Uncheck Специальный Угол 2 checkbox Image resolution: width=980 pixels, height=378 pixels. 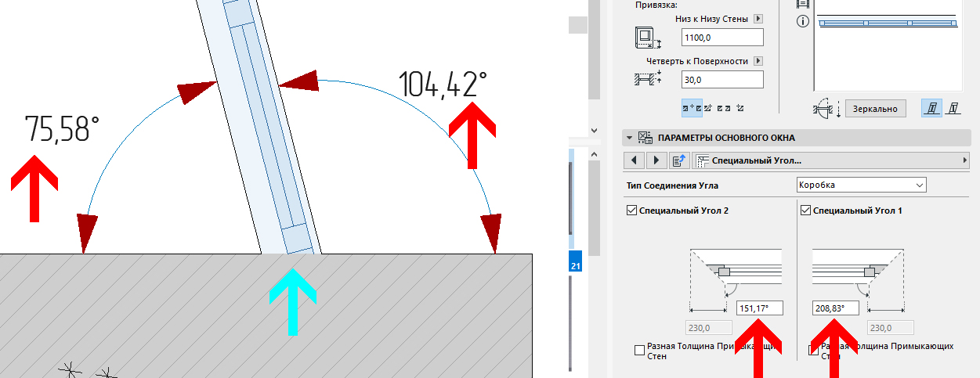click(x=632, y=211)
